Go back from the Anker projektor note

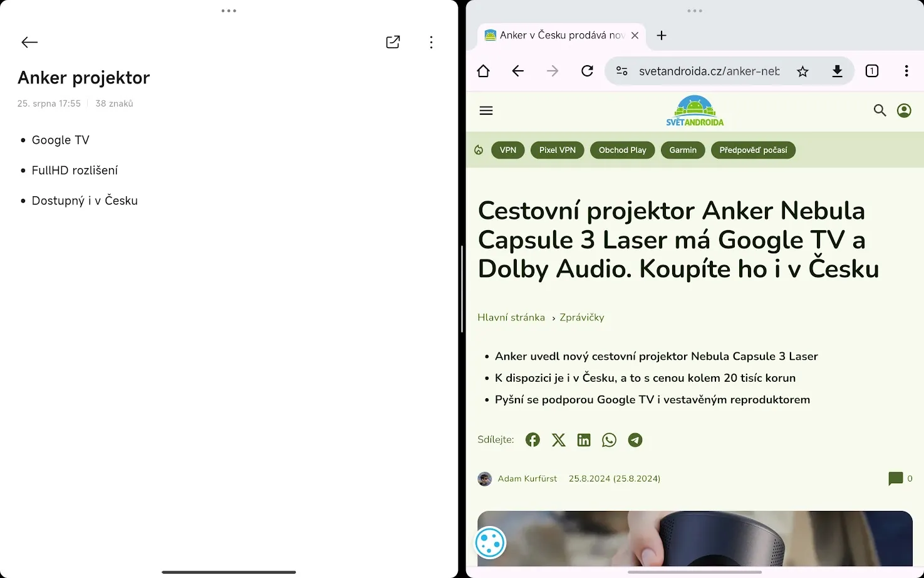[29, 42]
